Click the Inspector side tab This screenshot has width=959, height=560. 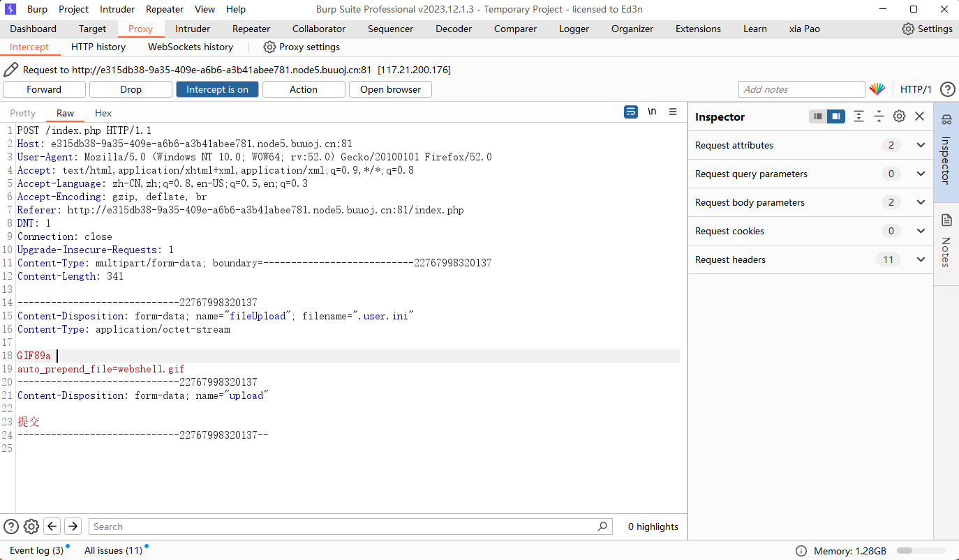pyautogui.click(x=946, y=151)
